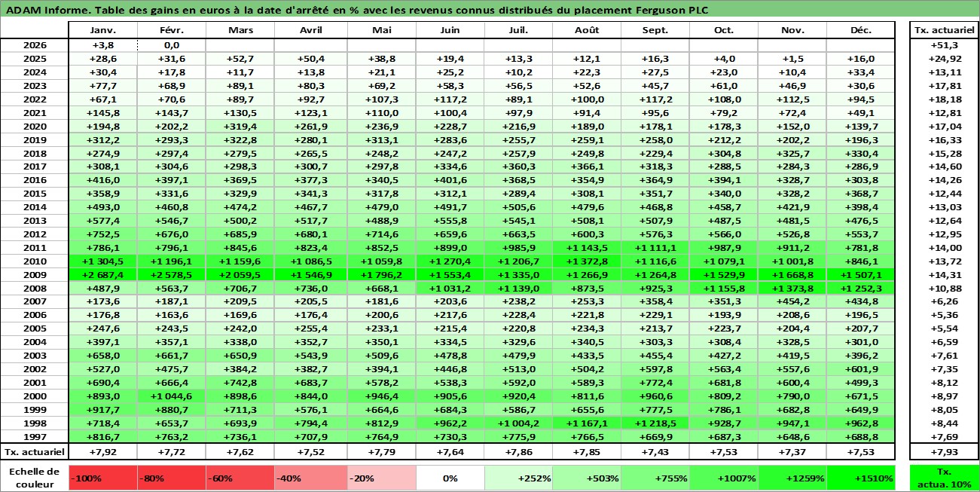The image size is (980, 492).
Task: Click the 'Mai' column header
Action: coord(381,30)
